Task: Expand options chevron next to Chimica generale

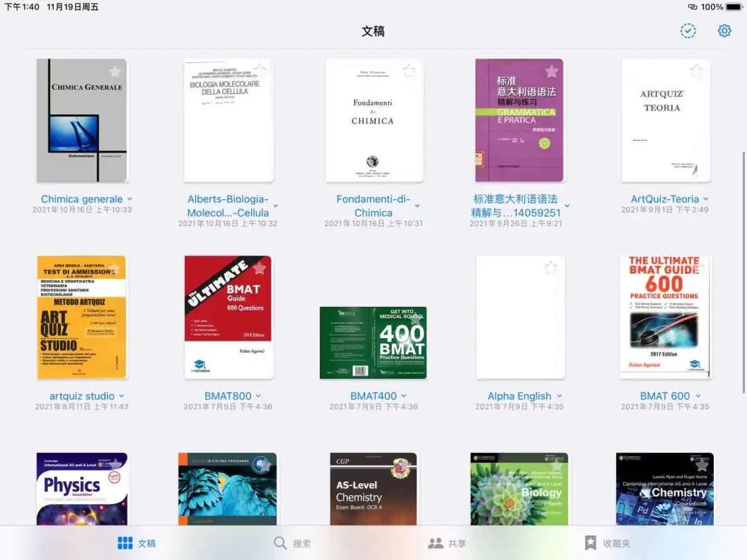Action: (129, 199)
